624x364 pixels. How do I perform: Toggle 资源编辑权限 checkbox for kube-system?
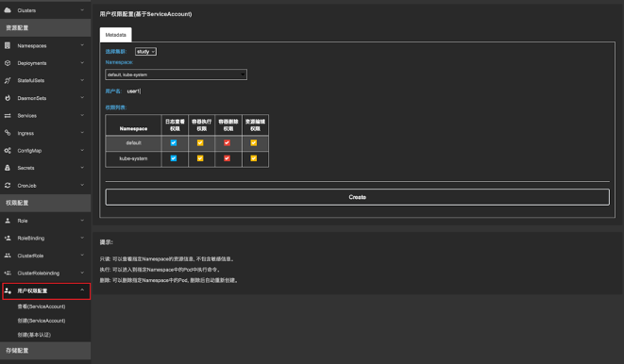254,158
